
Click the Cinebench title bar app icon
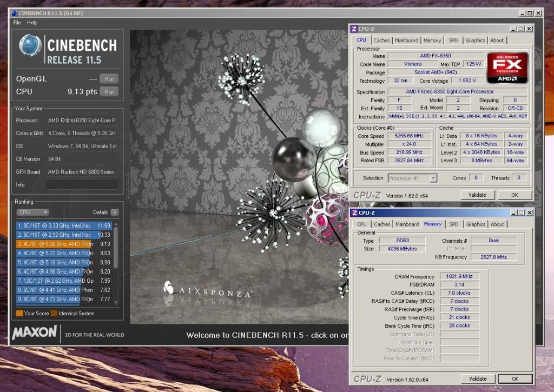pos(14,13)
